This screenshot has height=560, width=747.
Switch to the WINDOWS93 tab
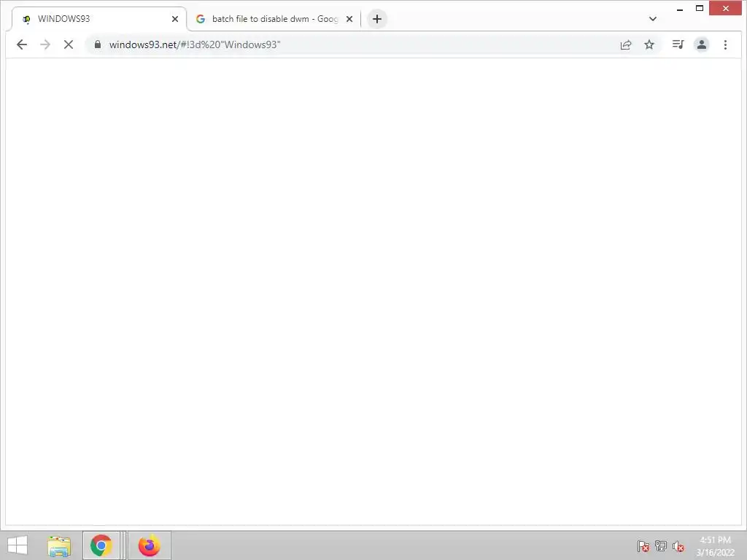coord(97,19)
